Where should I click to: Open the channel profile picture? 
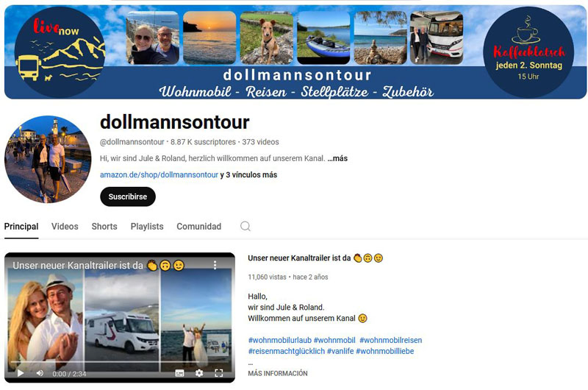coord(48,159)
